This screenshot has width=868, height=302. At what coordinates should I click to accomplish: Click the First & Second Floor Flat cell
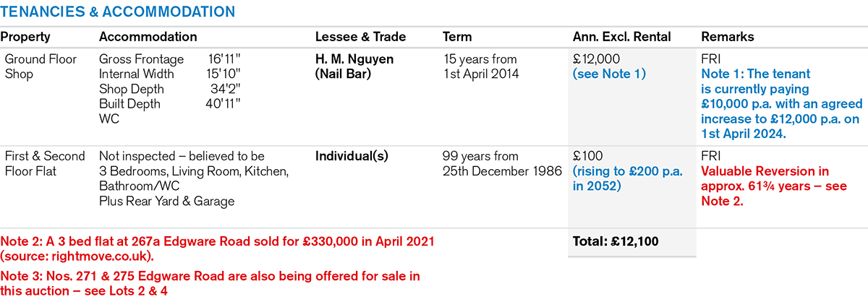45,163
